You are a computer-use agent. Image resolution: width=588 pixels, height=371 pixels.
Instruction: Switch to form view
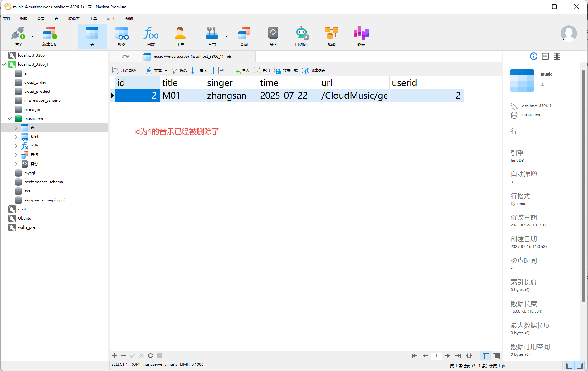pyautogui.click(x=496, y=355)
